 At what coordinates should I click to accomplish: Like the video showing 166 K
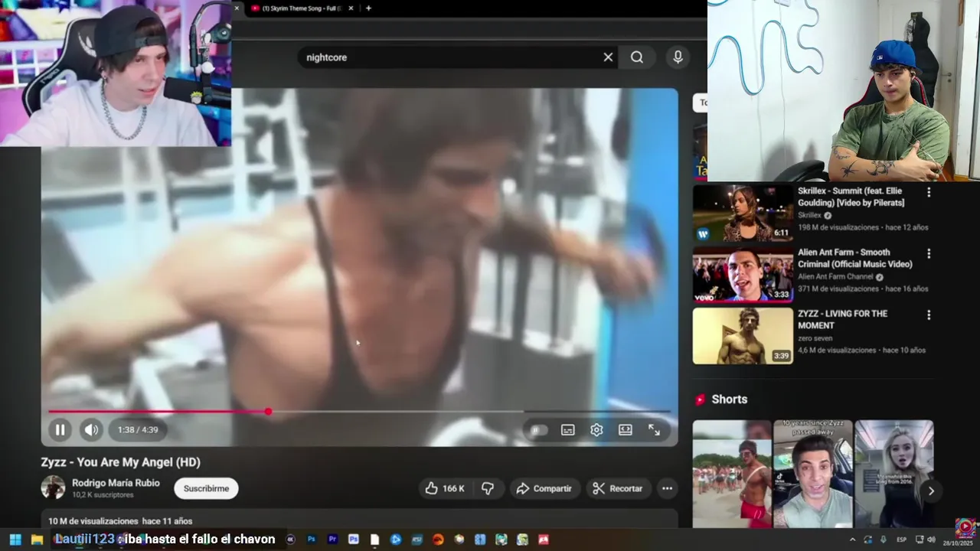pyautogui.click(x=445, y=488)
